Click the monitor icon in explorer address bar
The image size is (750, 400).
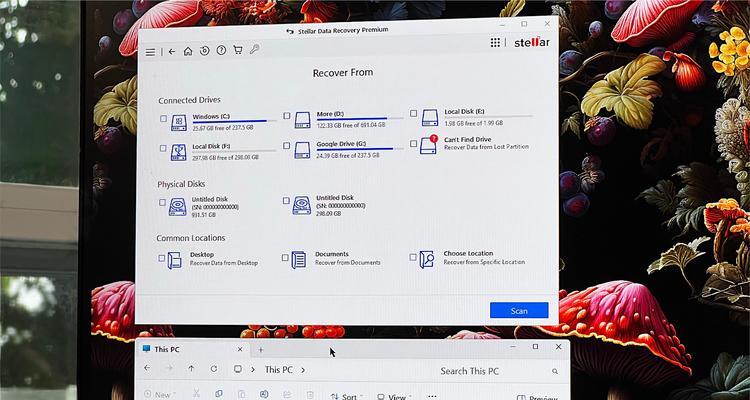pyautogui.click(x=237, y=369)
